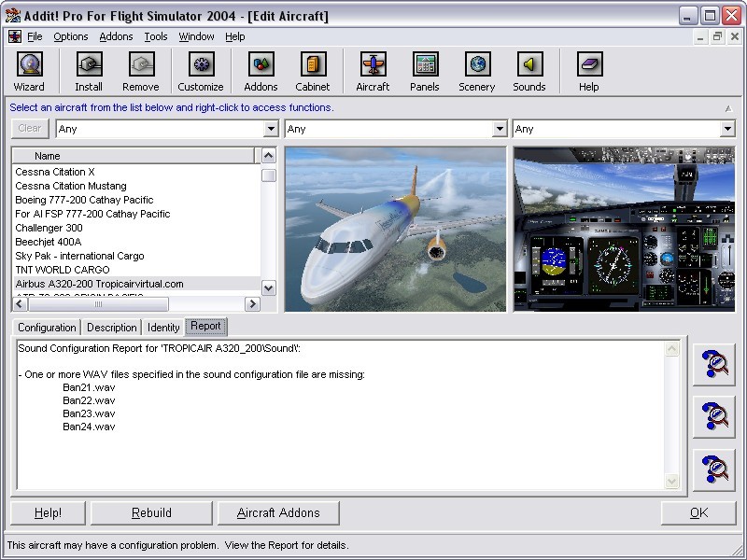Sort by the Name column header

(x=134, y=156)
